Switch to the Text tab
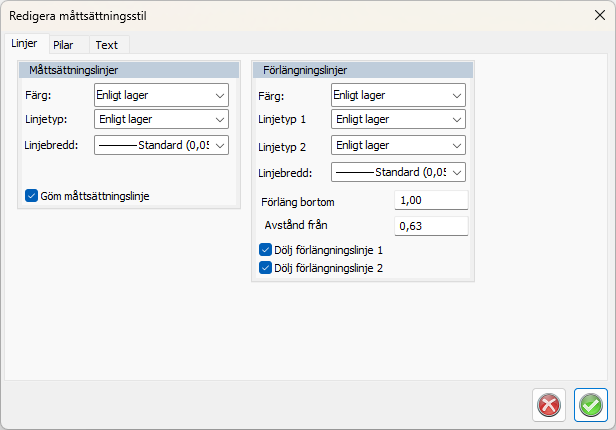This screenshot has width=616, height=430. pyautogui.click(x=106, y=45)
